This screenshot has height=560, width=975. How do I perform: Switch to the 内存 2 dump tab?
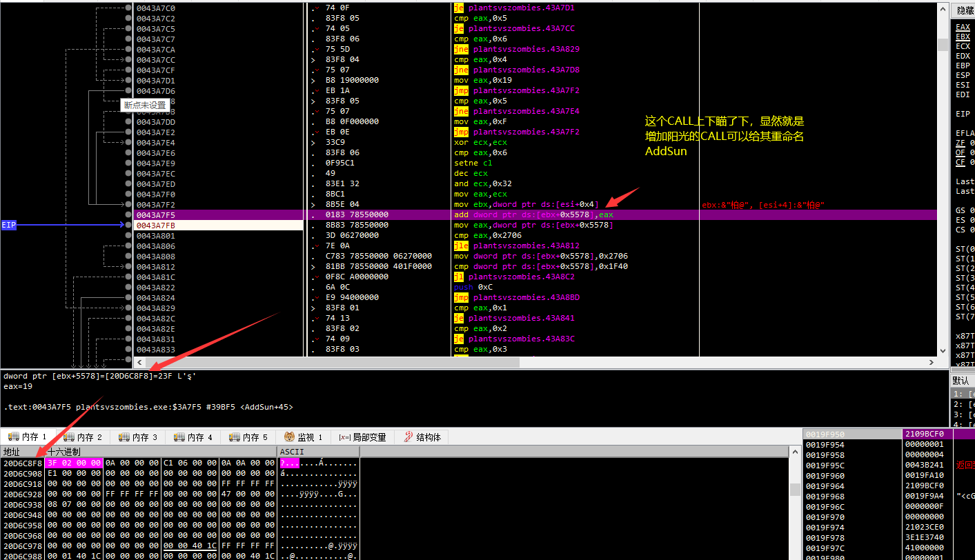83,437
